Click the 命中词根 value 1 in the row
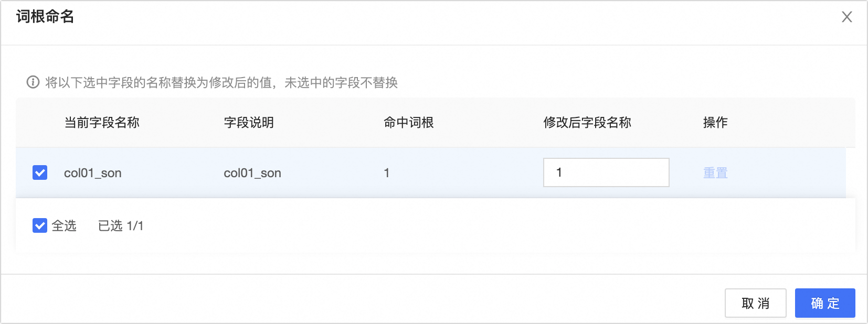This screenshot has height=324, width=868. [387, 173]
